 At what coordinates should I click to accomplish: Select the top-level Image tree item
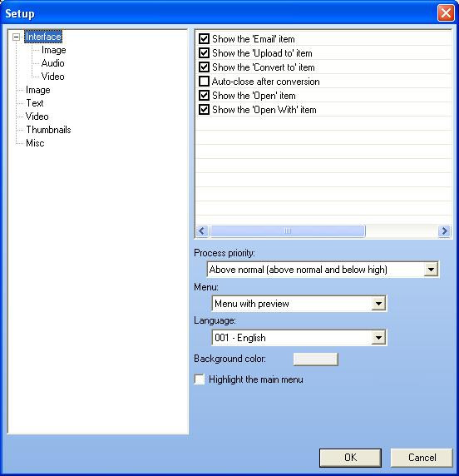(38, 90)
